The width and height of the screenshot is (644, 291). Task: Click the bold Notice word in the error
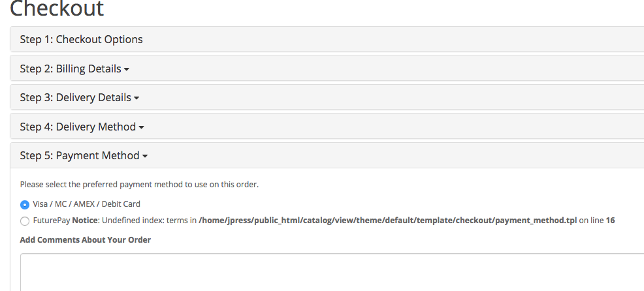point(86,221)
